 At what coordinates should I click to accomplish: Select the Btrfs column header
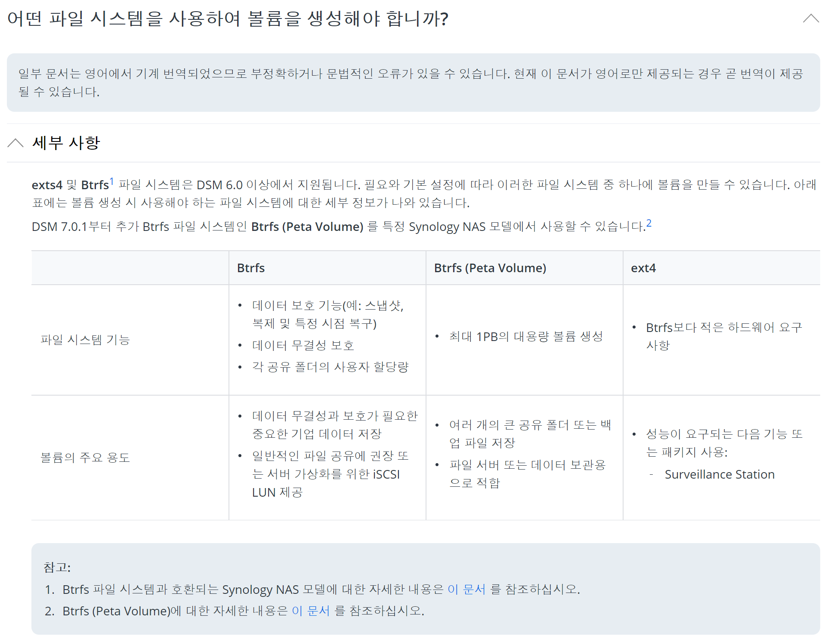point(251,268)
